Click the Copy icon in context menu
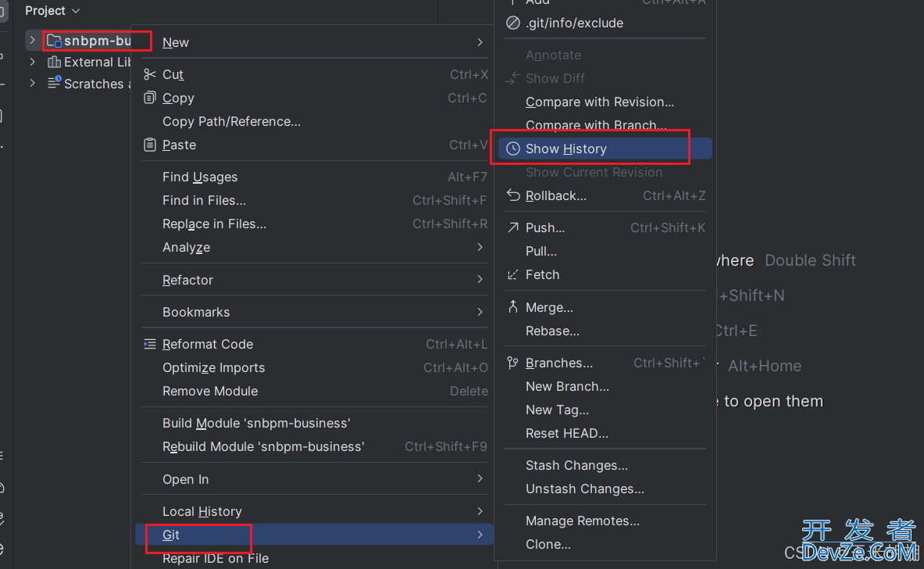Image resolution: width=924 pixels, height=569 pixels. coord(150,98)
